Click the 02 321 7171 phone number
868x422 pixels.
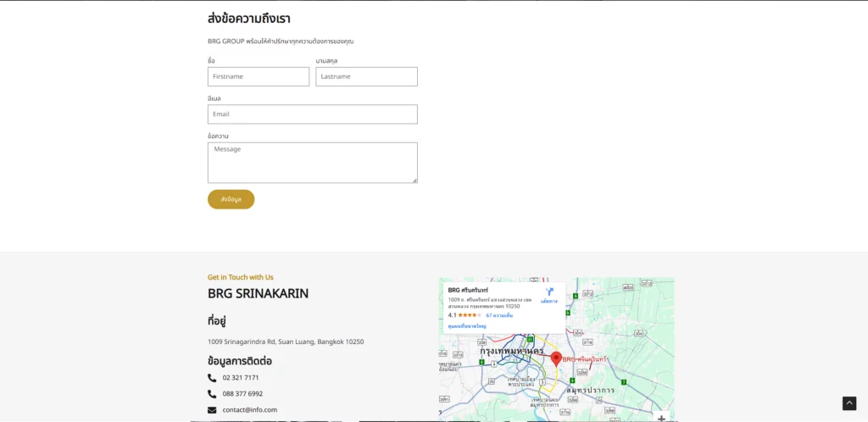coord(241,378)
